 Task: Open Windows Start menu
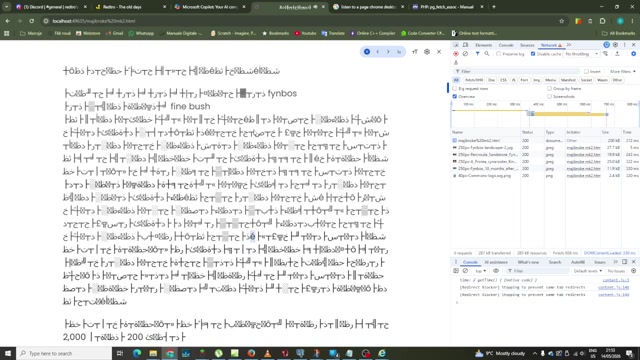[8, 353]
